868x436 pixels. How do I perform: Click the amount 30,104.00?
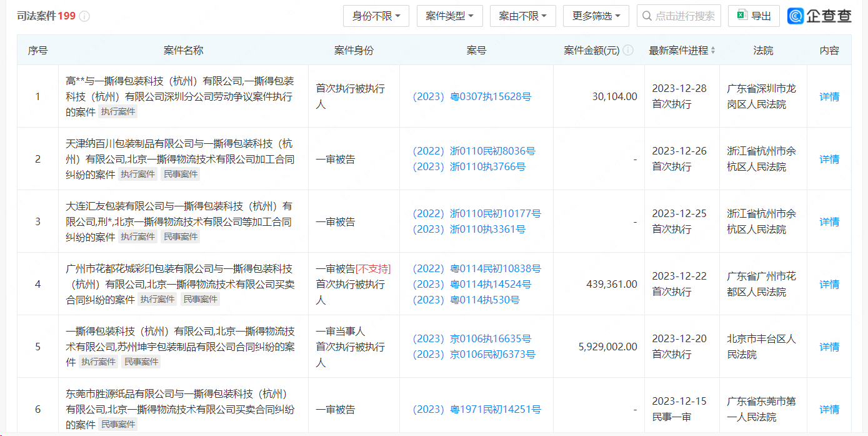(615, 96)
